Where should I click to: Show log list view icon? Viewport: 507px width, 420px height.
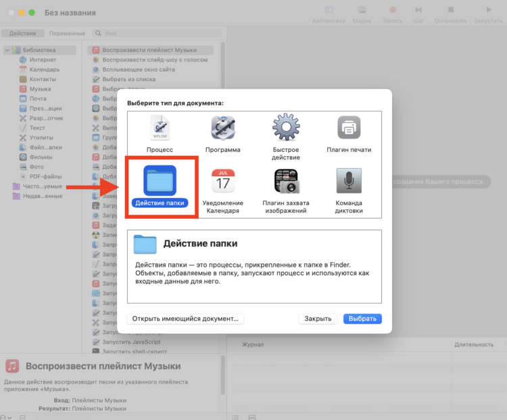pos(235,417)
